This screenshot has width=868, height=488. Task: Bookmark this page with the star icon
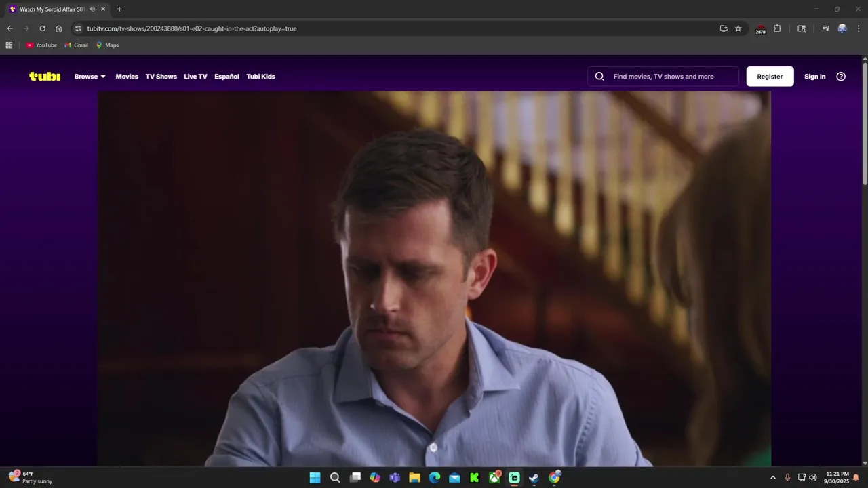tap(738, 28)
